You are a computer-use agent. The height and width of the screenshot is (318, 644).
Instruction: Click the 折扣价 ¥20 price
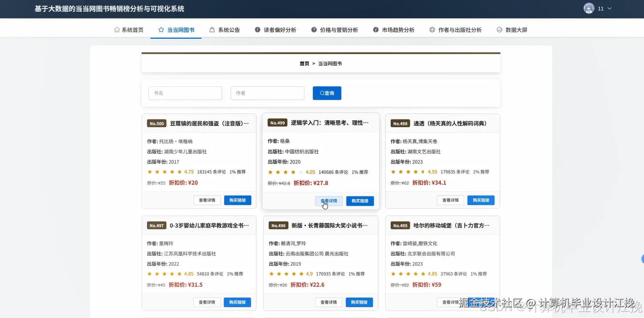click(x=183, y=183)
